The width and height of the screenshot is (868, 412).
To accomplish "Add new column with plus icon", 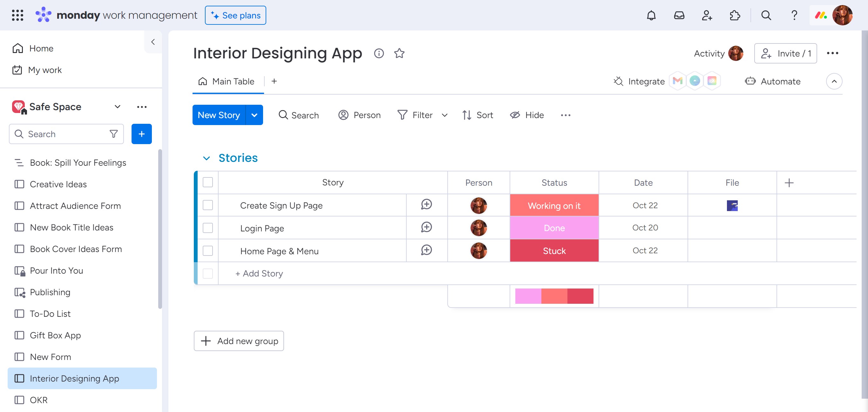I will pos(789,183).
